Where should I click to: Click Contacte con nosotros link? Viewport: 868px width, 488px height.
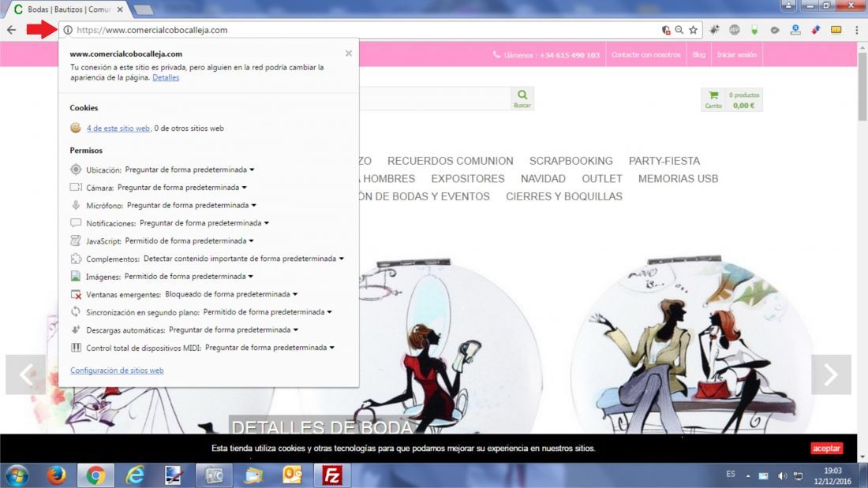[x=646, y=54]
